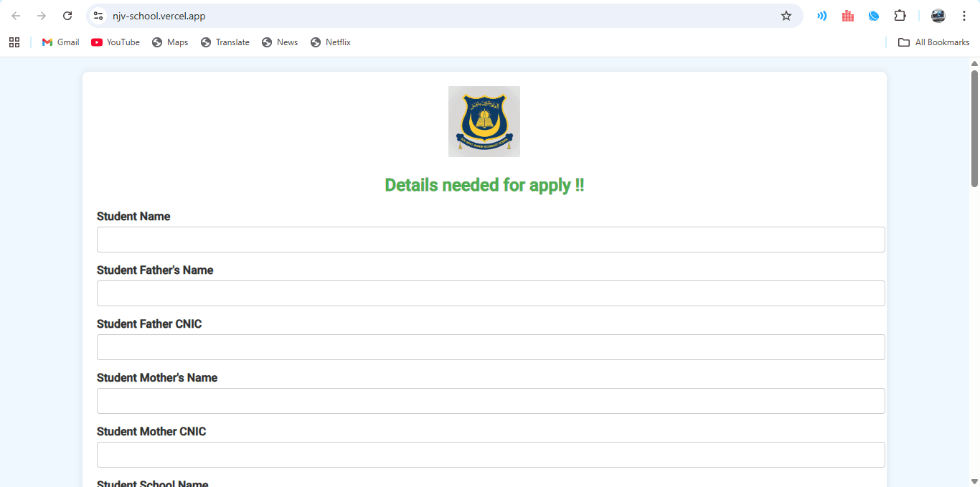Viewport: 980px width, 487px height.
Task: Focus the Student Name input field
Action: tap(491, 240)
